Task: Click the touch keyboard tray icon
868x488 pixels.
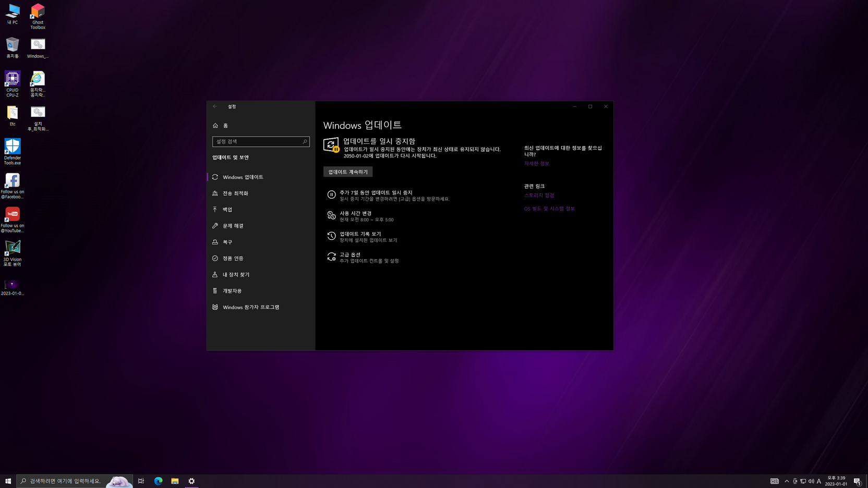Action: click(x=775, y=481)
